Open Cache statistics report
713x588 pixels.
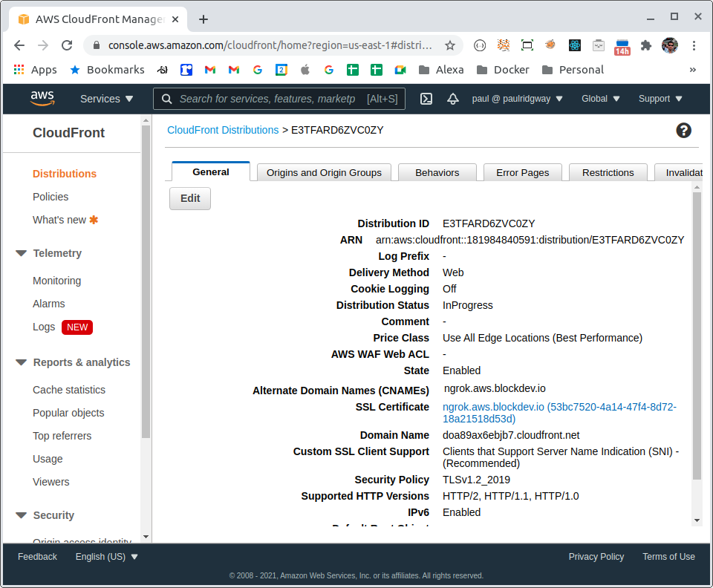[x=68, y=390]
